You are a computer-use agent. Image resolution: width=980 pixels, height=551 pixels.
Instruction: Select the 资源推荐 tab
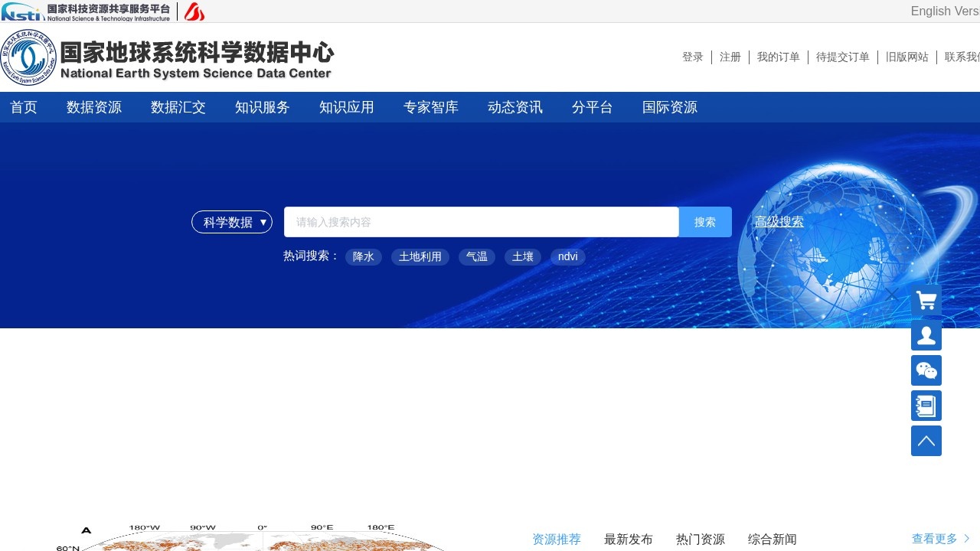coord(557,540)
